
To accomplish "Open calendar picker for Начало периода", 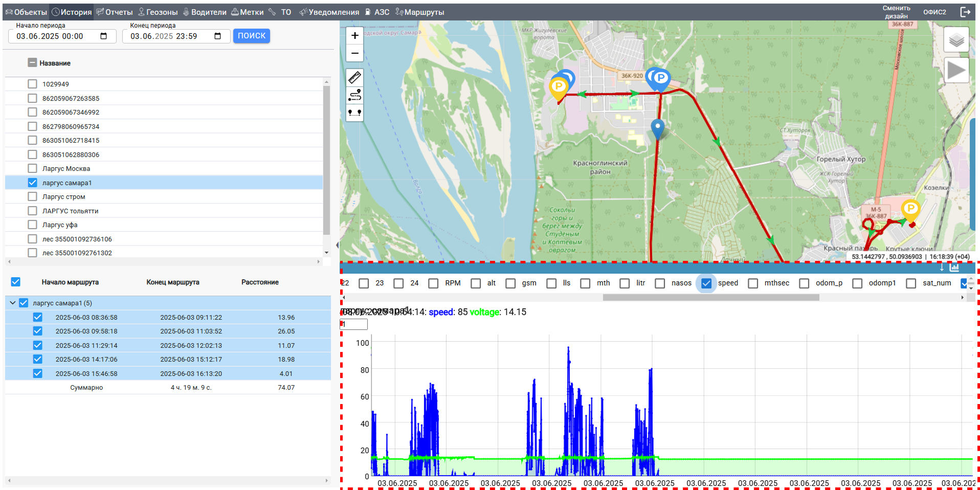I will [104, 36].
